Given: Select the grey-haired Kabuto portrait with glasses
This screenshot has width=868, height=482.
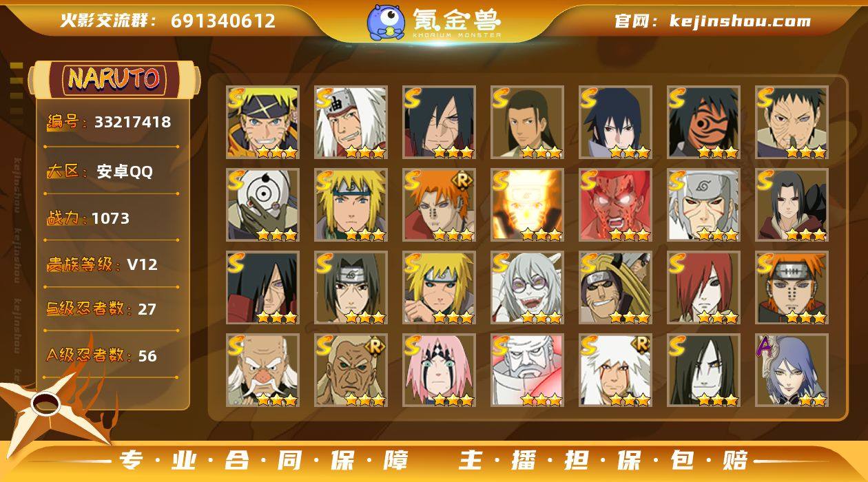Looking at the screenshot, I should point(527,288).
